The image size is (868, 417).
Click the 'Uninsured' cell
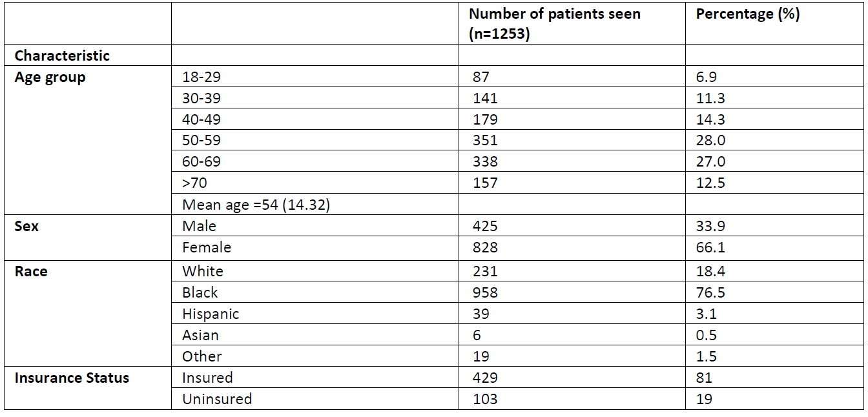click(x=217, y=399)
